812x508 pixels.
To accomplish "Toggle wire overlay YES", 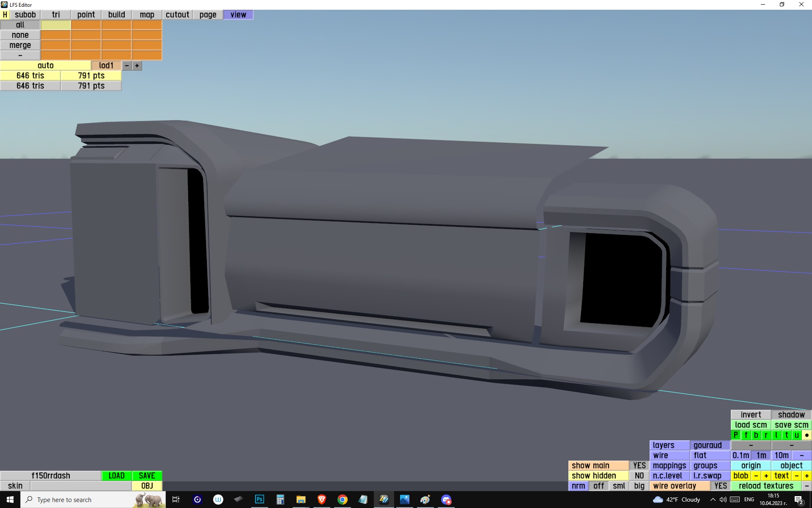I will click(x=720, y=486).
